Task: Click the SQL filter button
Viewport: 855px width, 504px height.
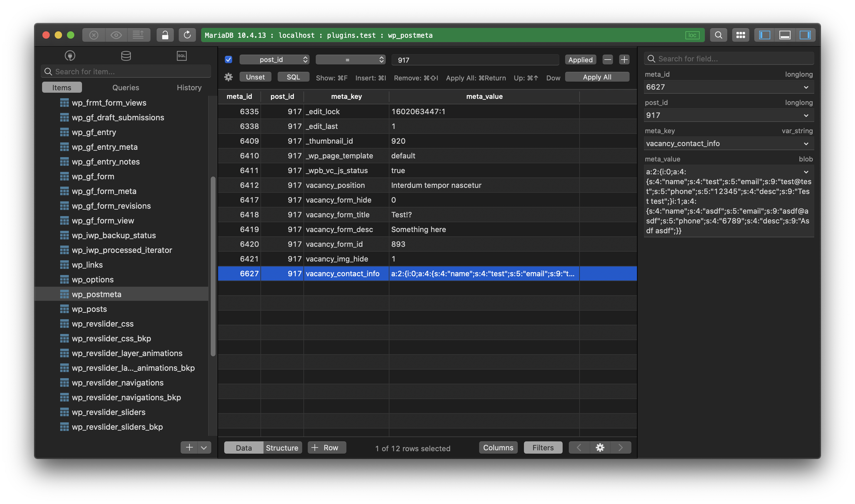Action: [x=293, y=77]
